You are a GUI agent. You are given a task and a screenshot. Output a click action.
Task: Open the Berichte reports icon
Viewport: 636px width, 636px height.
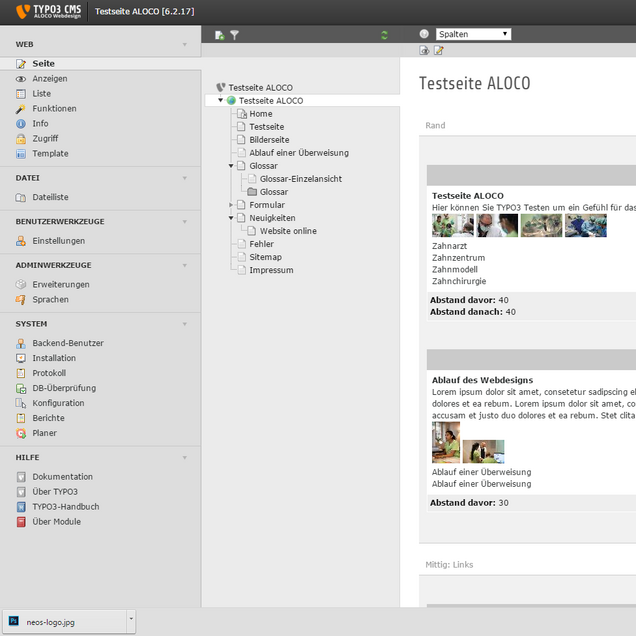coord(21,418)
